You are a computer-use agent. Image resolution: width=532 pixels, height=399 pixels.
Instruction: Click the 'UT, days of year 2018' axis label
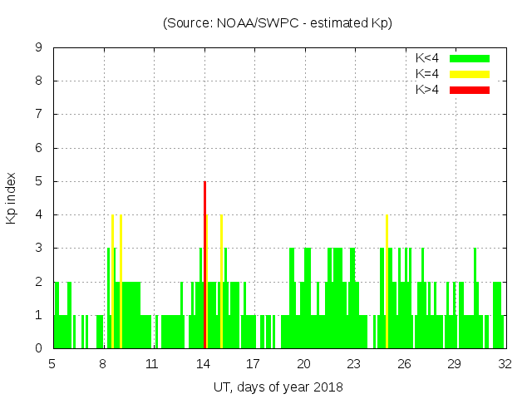click(278, 387)
